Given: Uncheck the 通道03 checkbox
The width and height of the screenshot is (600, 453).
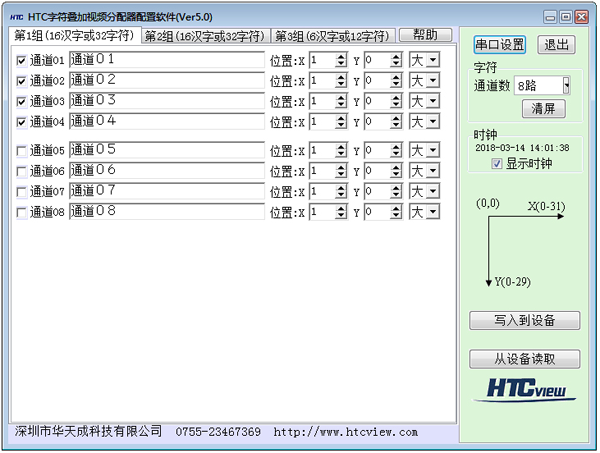Looking at the screenshot, I should 21,102.
